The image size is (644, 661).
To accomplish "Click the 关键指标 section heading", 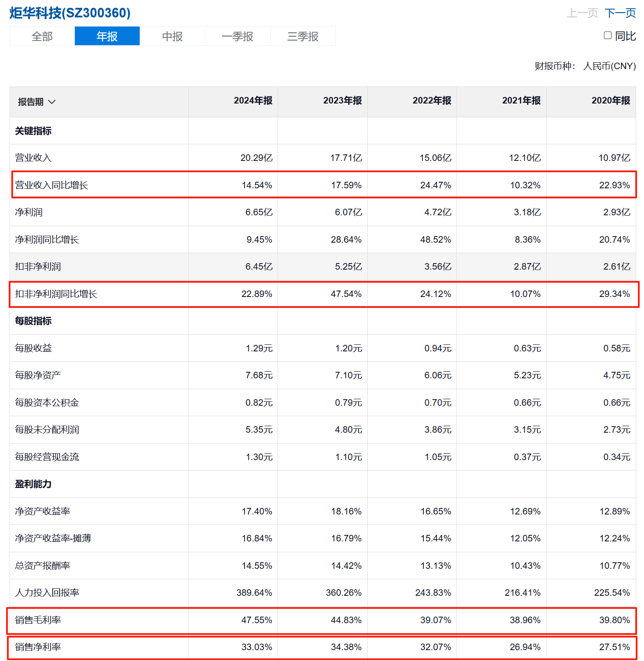I will point(33,131).
